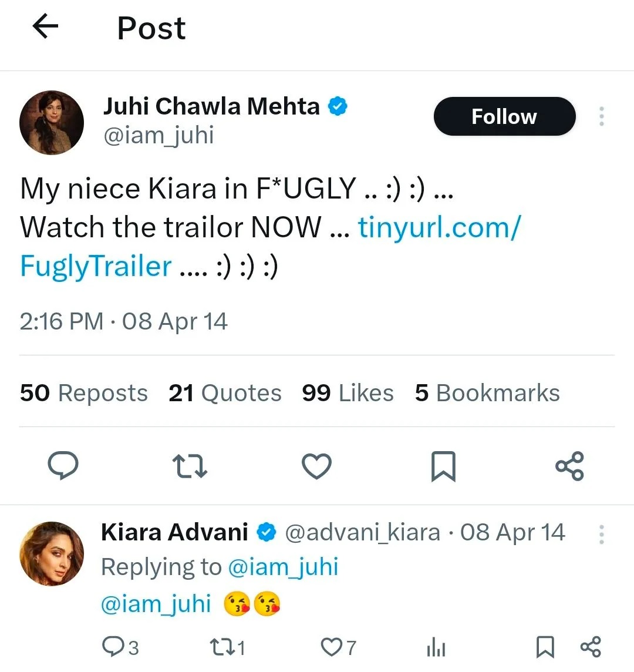Open view analytics on Kiara's reply
Image resolution: width=634 pixels, height=672 pixels.
click(x=435, y=647)
